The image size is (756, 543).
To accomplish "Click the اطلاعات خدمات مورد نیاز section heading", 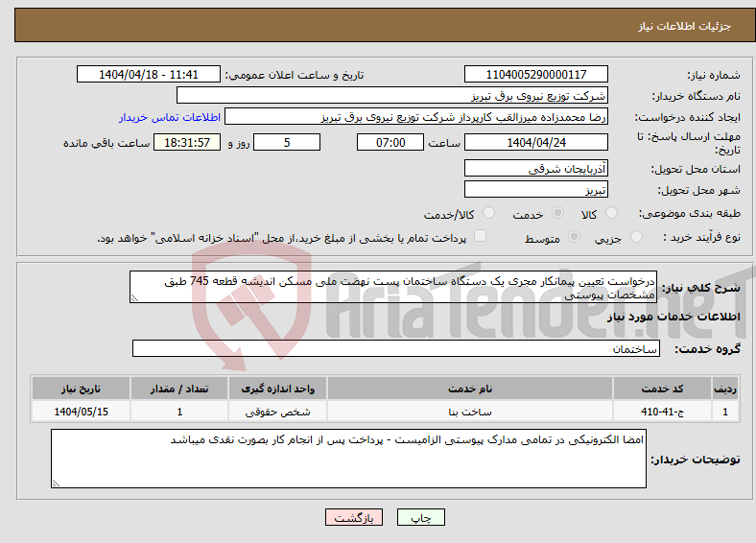I will point(673,317).
